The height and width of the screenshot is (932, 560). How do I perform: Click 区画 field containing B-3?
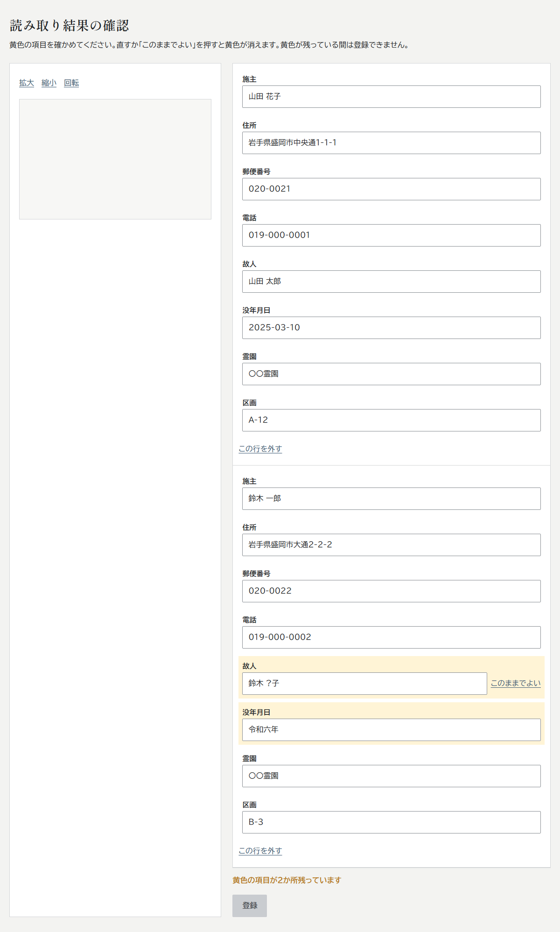[391, 822]
